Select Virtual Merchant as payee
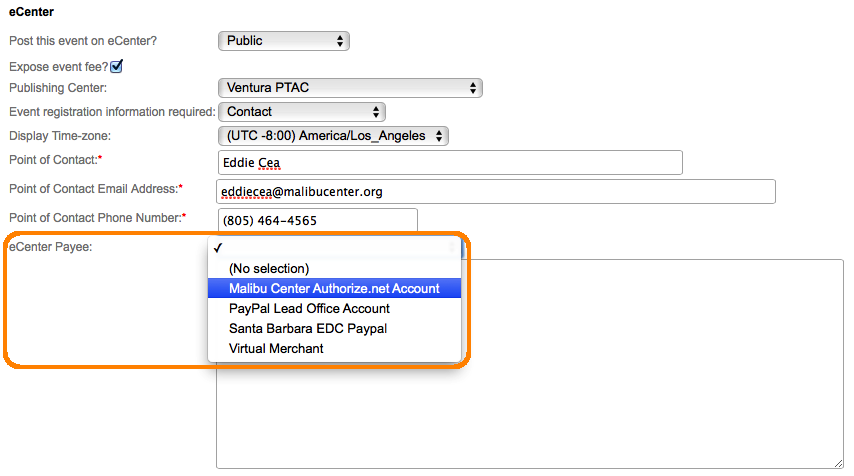This screenshot has height=476, width=854. point(276,348)
